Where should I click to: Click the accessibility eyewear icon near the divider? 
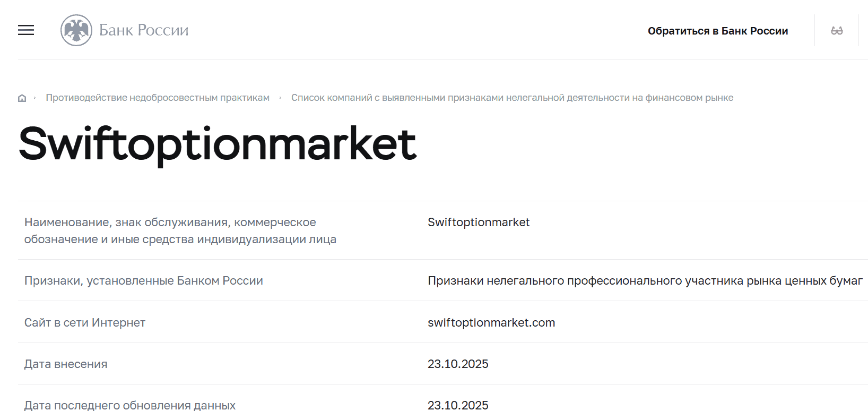837,30
